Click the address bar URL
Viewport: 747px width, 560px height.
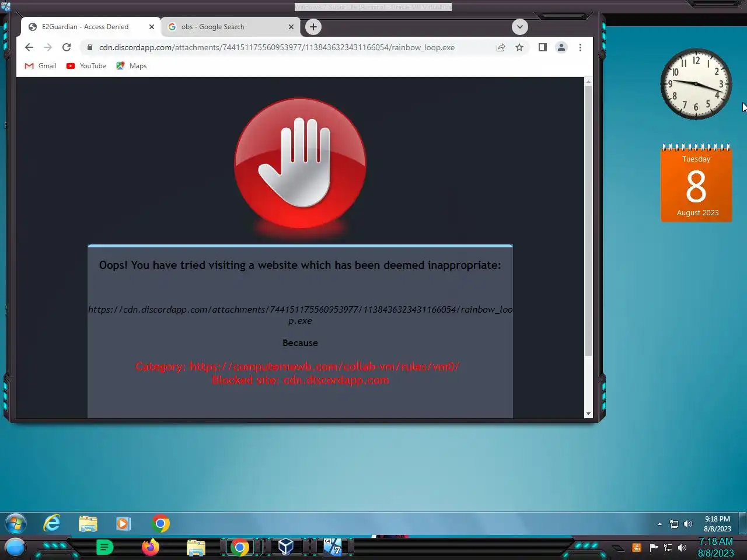click(277, 47)
